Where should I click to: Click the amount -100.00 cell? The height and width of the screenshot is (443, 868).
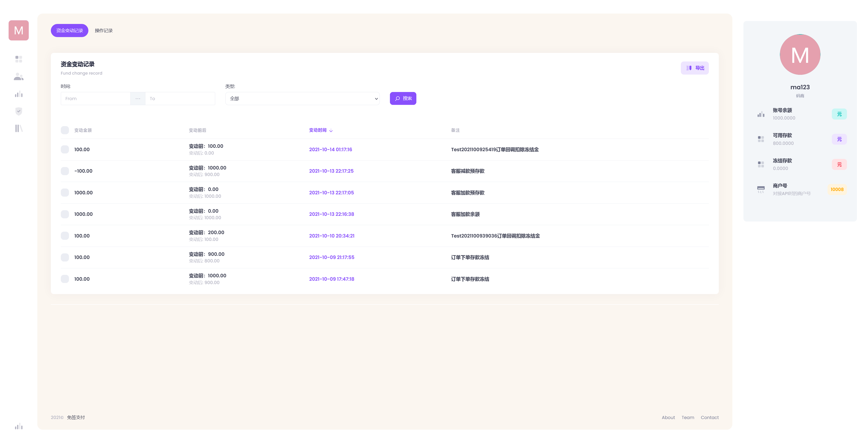(83, 171)
